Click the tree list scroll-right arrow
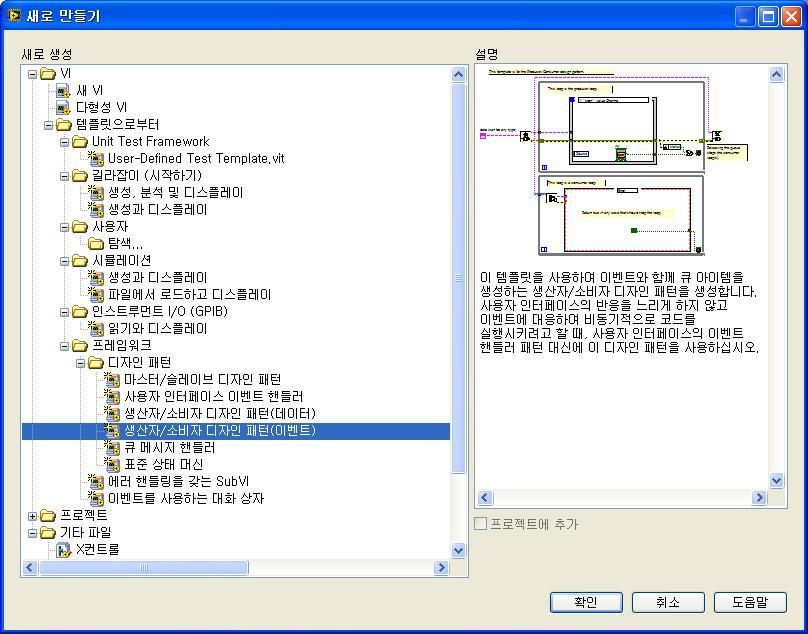The height and width of the screenshot is (634, 808). tap(441, 568)
